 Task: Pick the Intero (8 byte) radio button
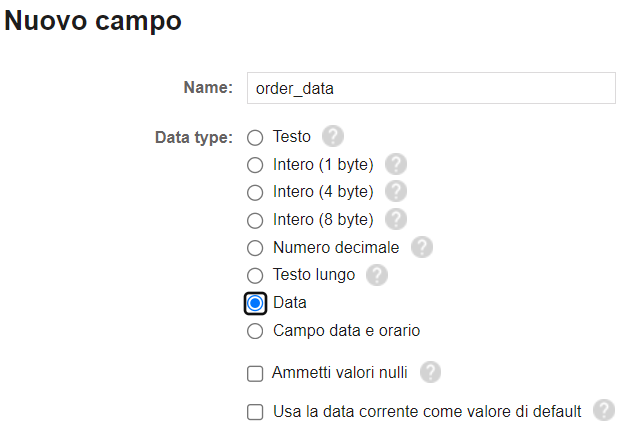255,220
